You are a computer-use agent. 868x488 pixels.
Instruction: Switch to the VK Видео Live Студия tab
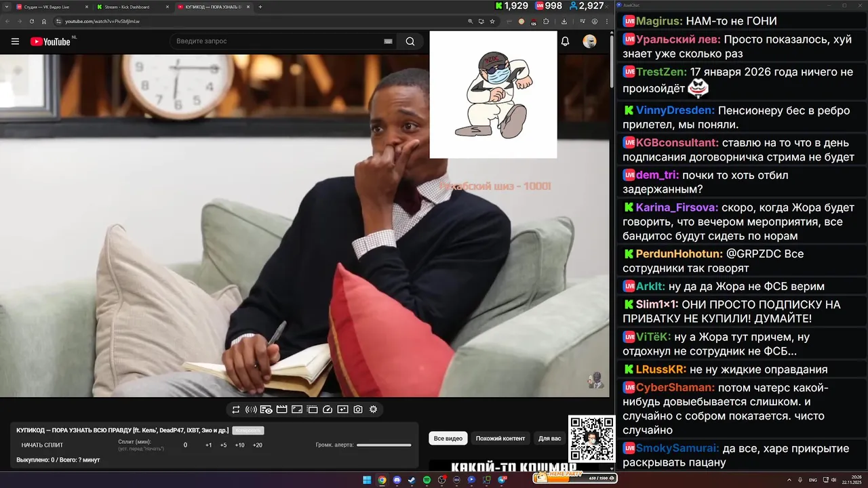52,7
